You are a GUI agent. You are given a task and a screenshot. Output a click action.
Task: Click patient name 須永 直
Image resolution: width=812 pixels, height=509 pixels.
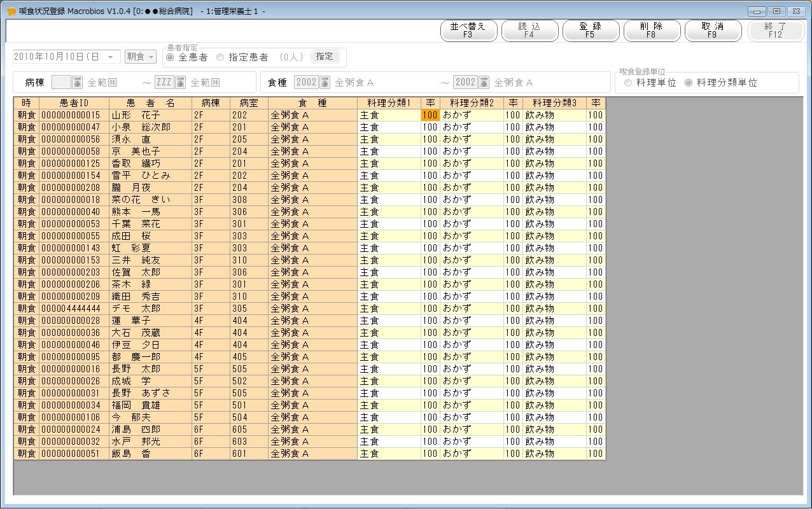click(150, 139)
